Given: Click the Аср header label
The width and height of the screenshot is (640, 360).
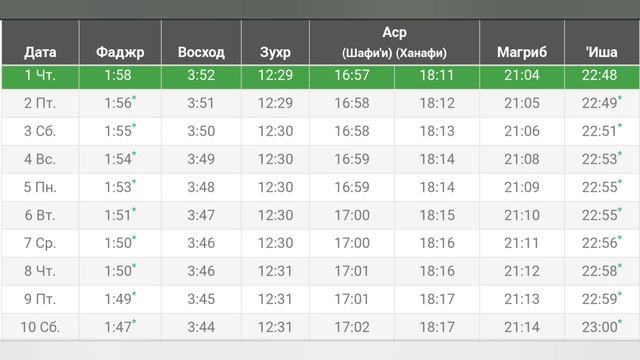Looking at the screenshot, I should coord(394,32).
